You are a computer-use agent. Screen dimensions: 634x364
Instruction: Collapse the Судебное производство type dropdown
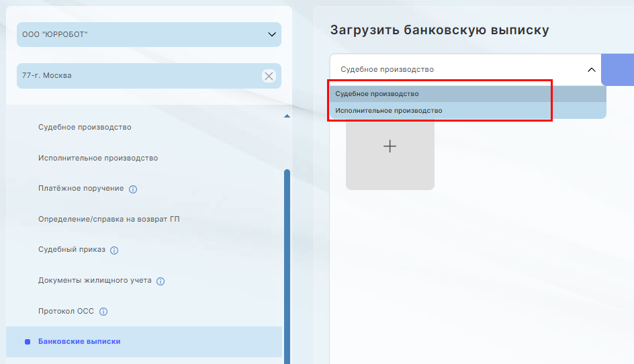pos(591,69)
